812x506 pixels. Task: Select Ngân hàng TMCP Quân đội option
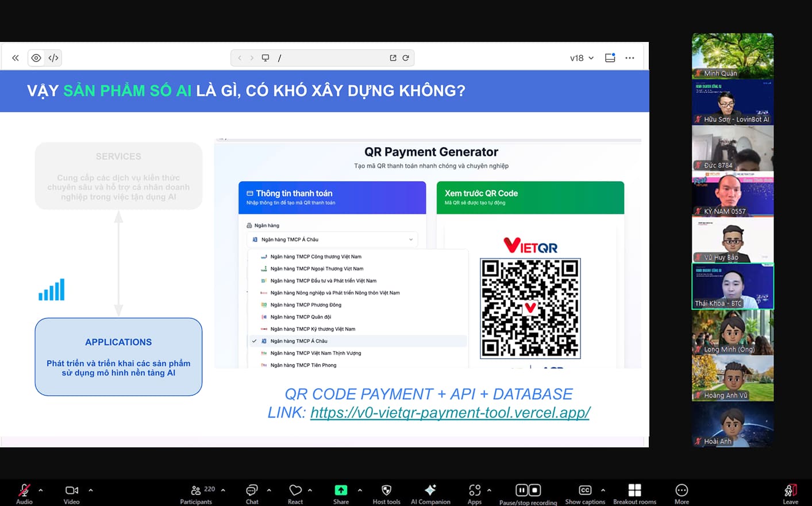point(301,317)
